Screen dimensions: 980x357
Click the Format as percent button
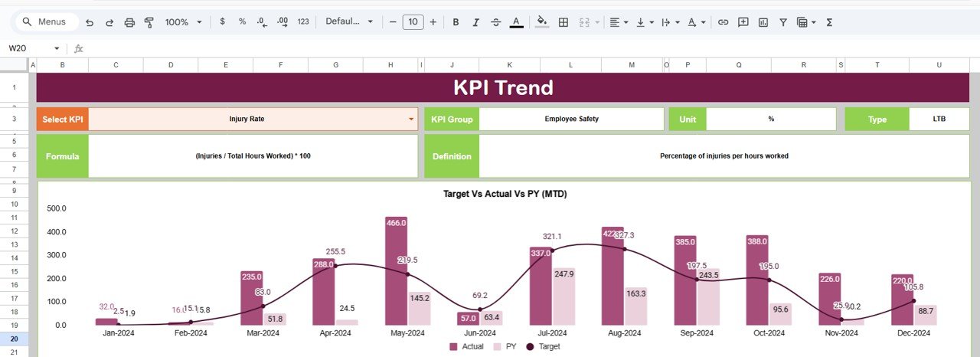(242, 22)
